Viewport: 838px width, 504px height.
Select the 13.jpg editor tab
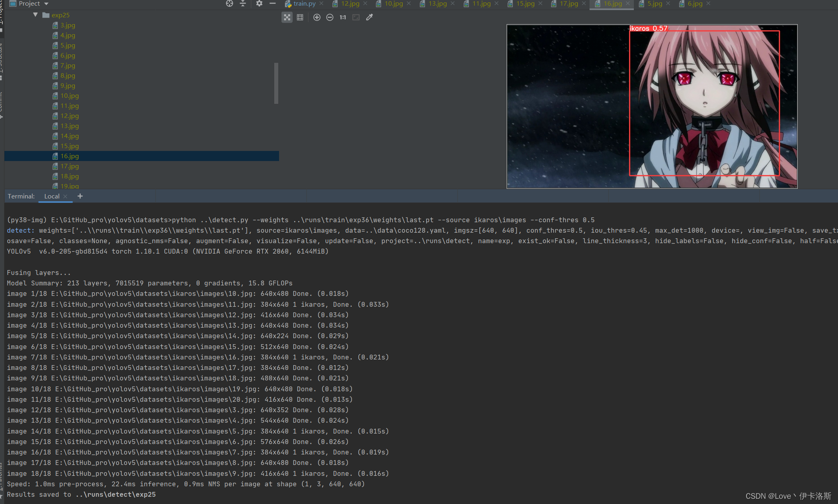click(437, 4)
